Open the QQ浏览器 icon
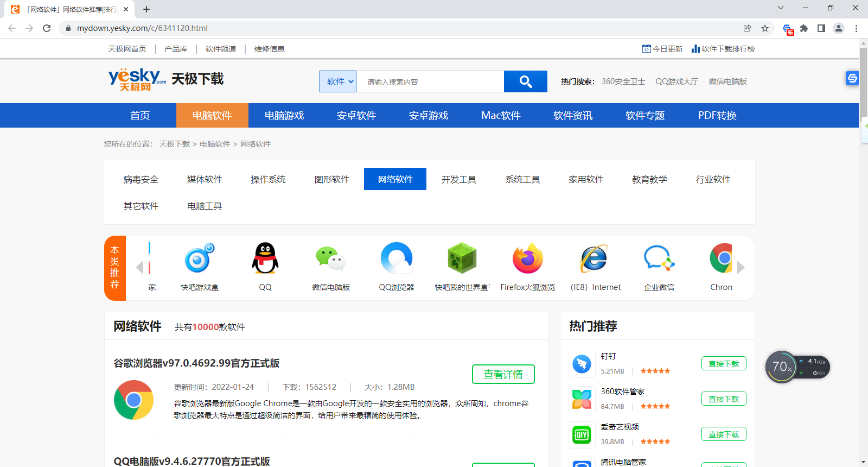 [397, 258]
